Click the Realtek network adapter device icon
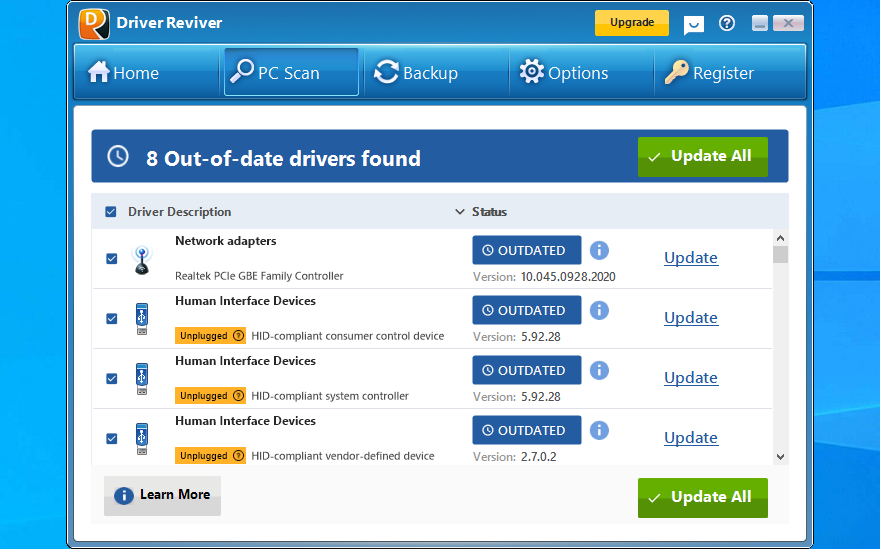The image size is (880, 549). click(142, 259)
